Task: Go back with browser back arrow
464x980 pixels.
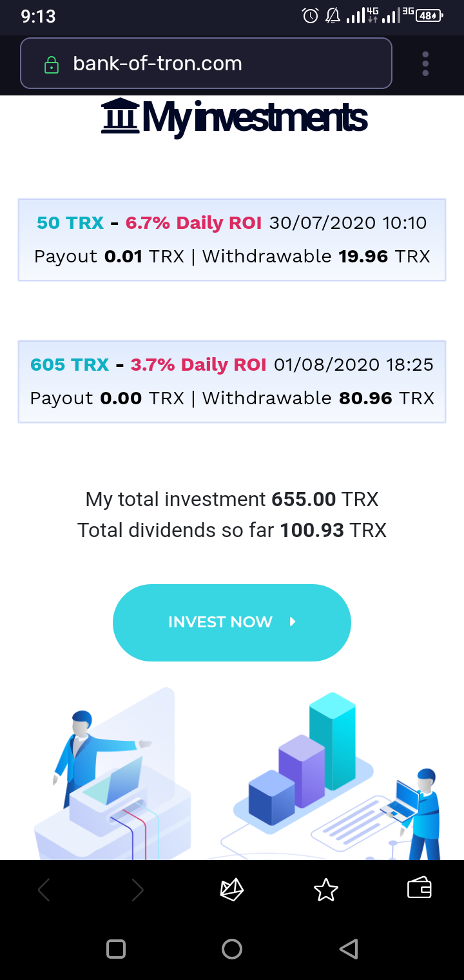Action: [44, 890]
